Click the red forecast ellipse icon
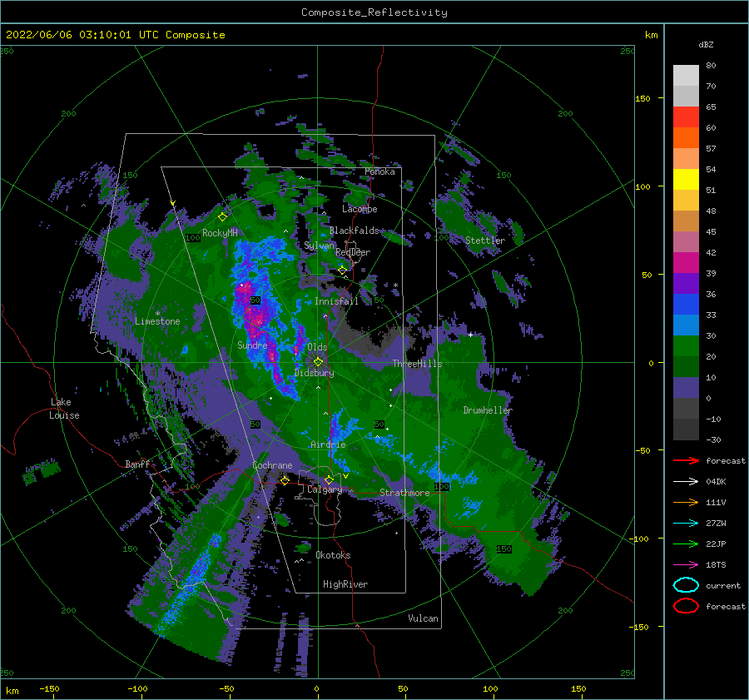749x700 pixels. point(686,606)
